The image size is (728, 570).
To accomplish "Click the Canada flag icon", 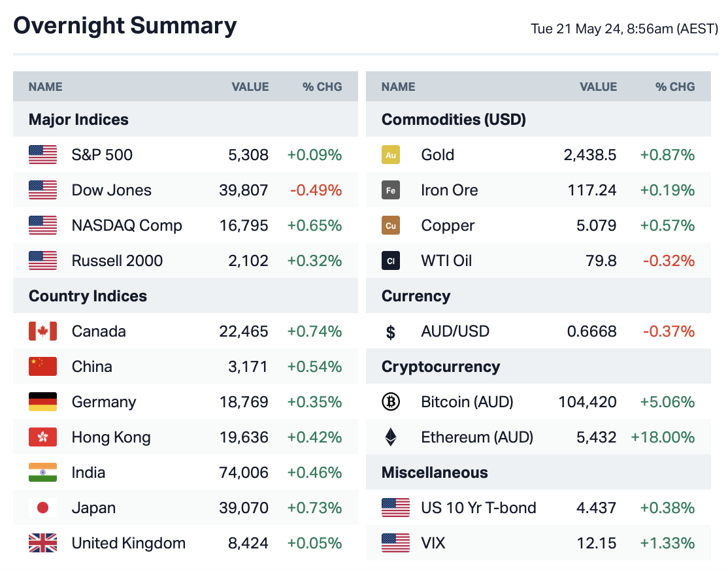I will click(x=42, y=331).
